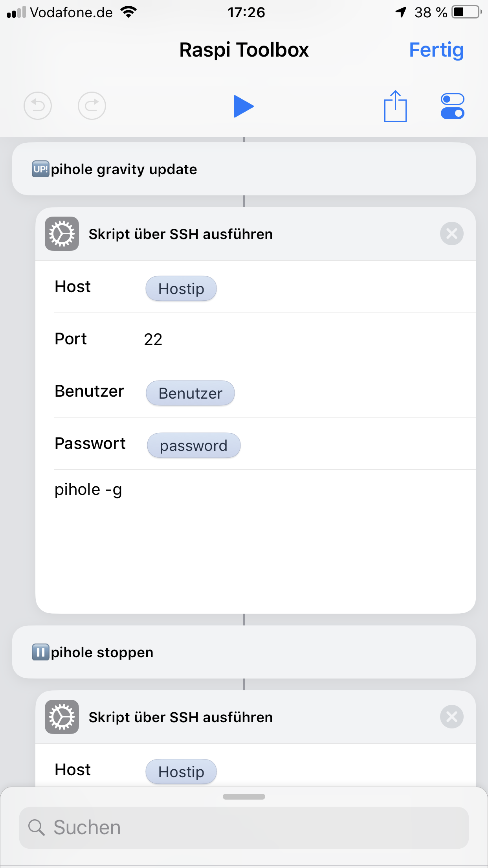Edit the 'pihole -g' script text
This screenshot has height=868, width=488.
pyautogui.click(x=88, y=490)
